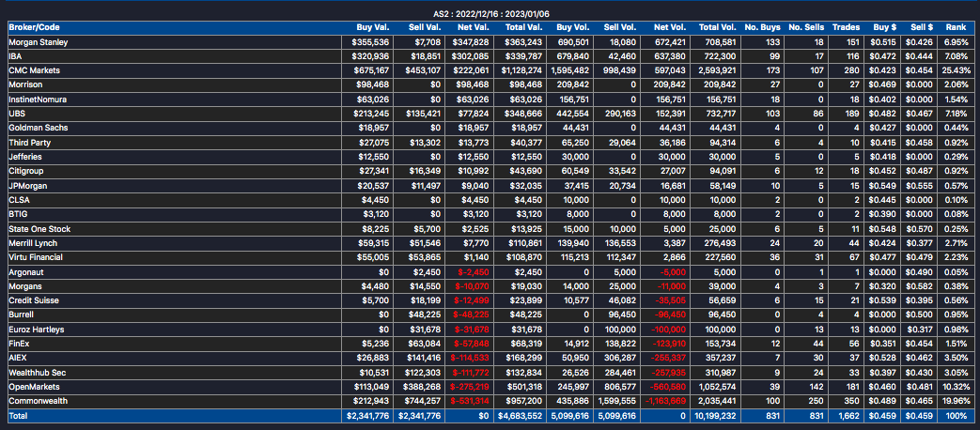Click the Argonaut broker name
Image resolution: width=980 pixels, height=430 pixels.
(x=26, y=271)
